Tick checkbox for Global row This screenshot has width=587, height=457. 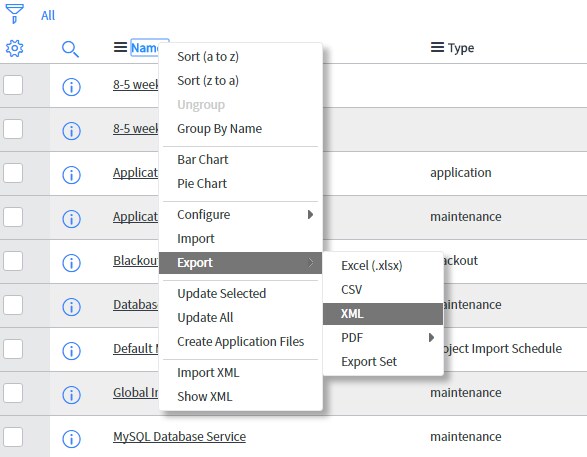[13, 393]
